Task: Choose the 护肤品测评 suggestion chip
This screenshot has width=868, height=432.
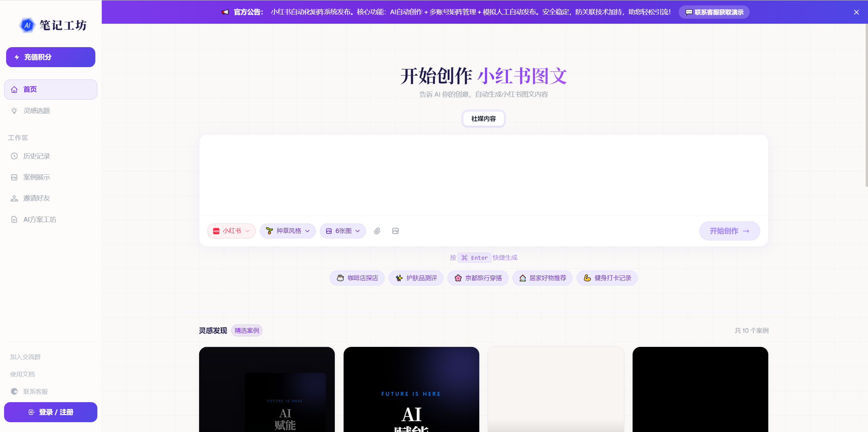Action: click(x=416, y=278)
